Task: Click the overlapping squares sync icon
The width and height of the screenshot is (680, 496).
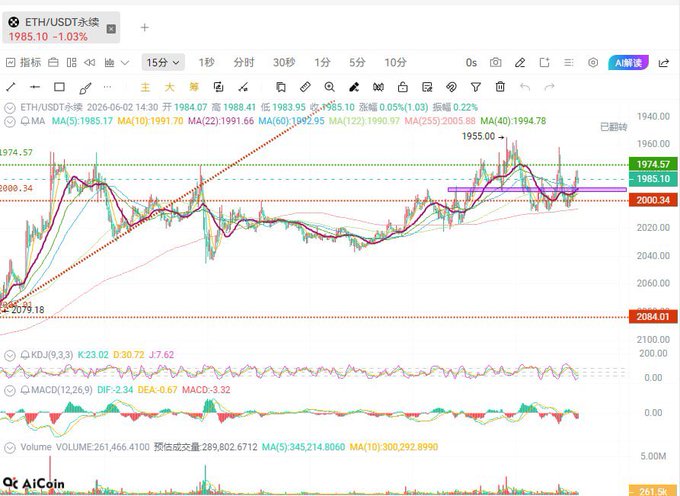Action: pos(219,87)
